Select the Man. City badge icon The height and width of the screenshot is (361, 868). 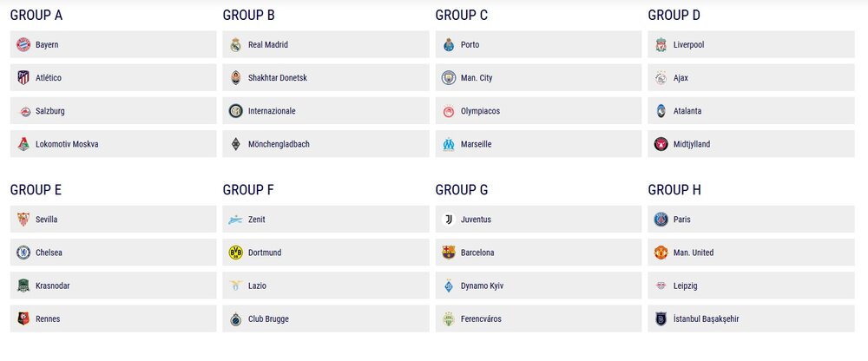click(x=449, y=78)
